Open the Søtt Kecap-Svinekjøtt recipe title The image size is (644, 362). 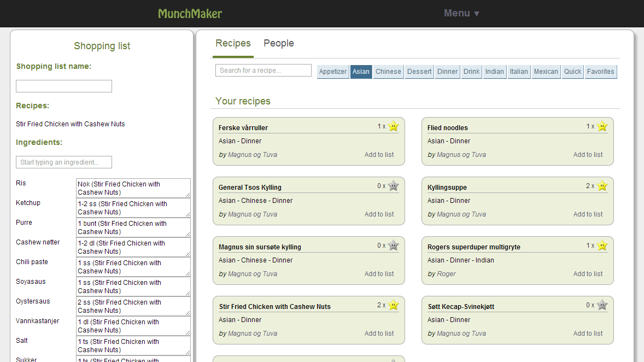(461, 307)
